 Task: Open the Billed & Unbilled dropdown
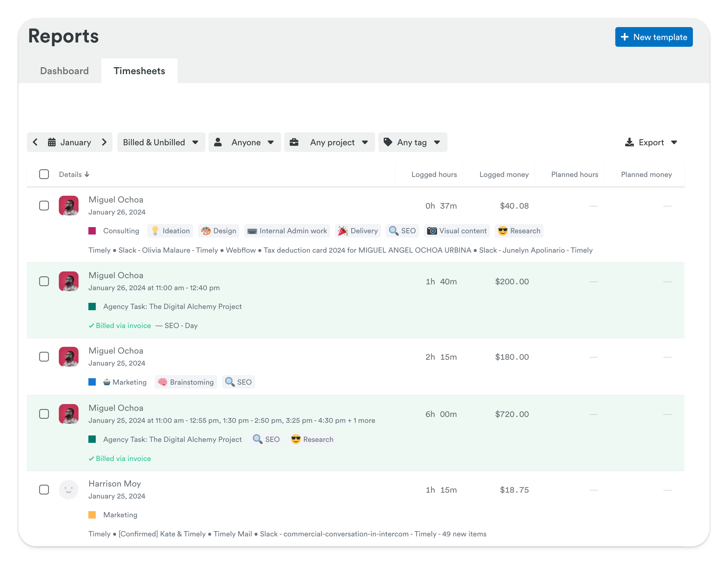tap(161, 142)
